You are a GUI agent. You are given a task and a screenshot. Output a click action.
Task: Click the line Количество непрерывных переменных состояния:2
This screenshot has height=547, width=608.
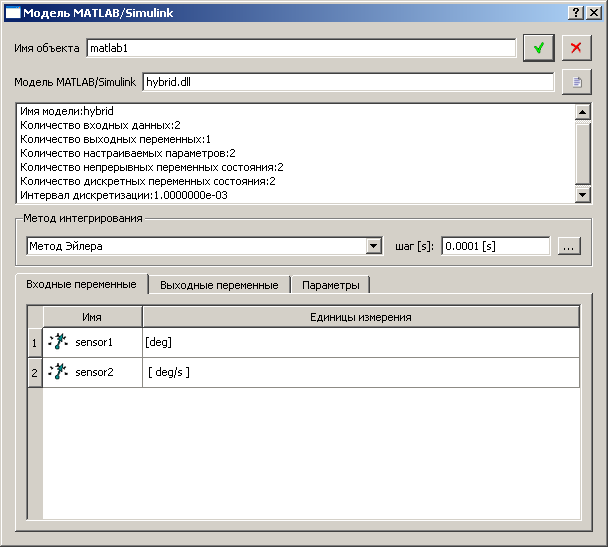152,167
